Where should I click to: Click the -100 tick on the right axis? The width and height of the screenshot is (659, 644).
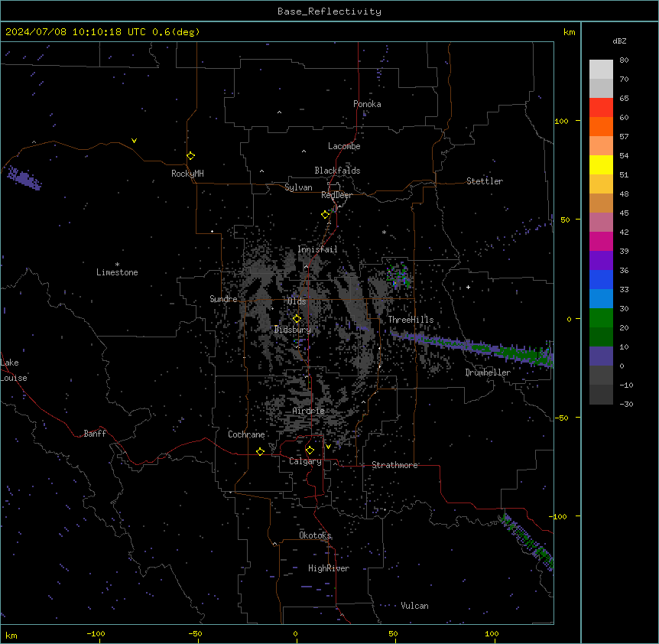pyautogui.click(x=559, y=516)
